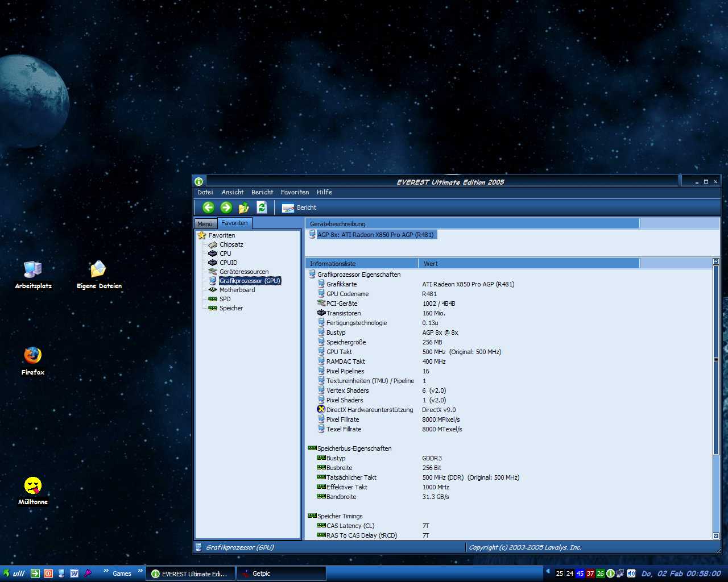Viewport: 728px width, 582px height.
Task: Click the DirectX Hardwareunterstützung icon
Action: click(x=321, y=409)
